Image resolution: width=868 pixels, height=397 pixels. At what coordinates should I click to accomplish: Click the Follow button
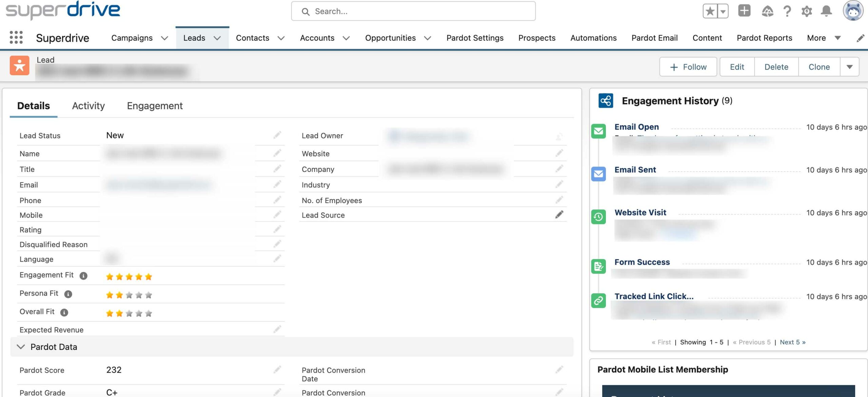688,67
